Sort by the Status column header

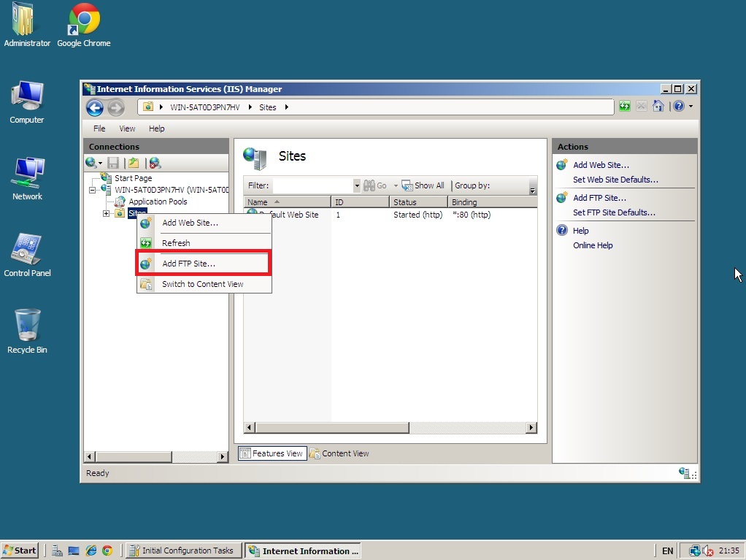point(419,202)
